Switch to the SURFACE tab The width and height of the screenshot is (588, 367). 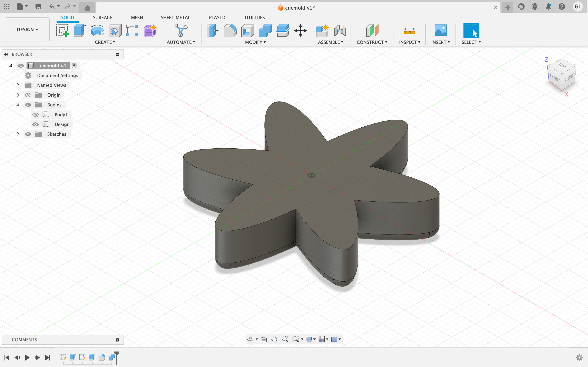pyautogui.click(x=102, y=18)
